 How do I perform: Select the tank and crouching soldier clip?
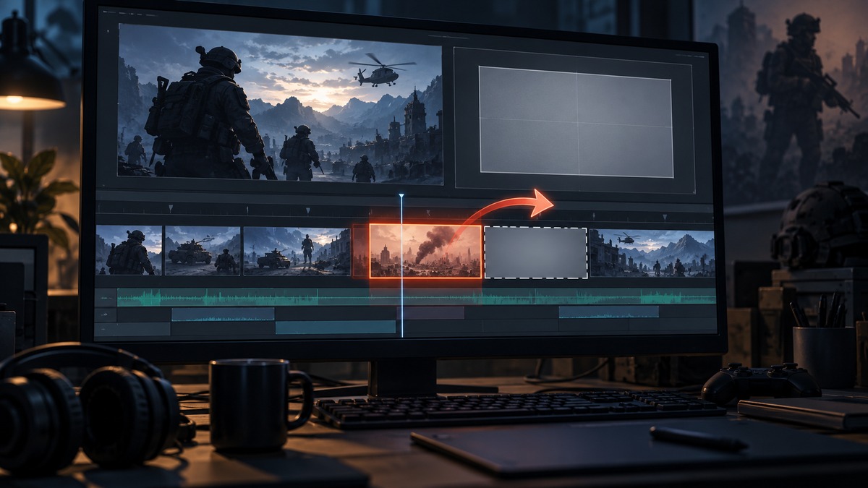[203, 251]
